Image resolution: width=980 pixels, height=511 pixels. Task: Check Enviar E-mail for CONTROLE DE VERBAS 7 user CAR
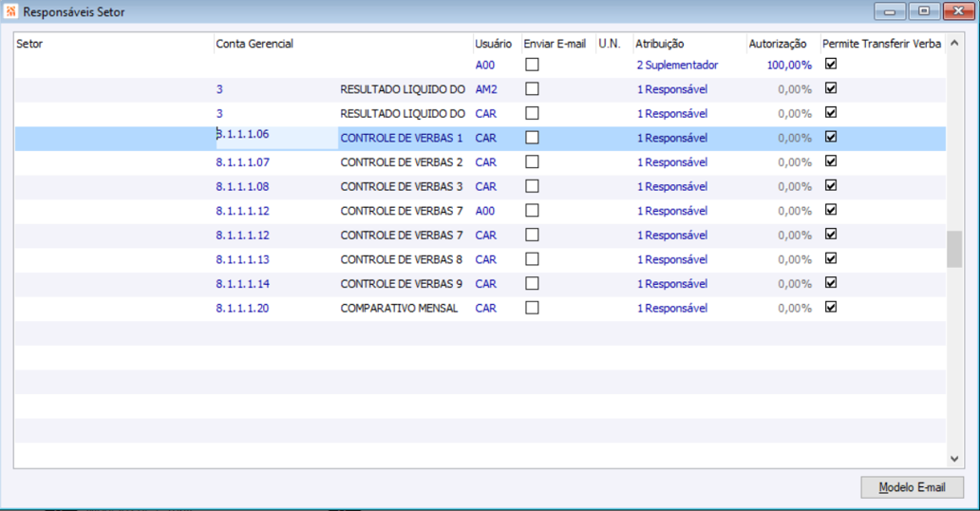pyautogui.click(x=532, y=236)
